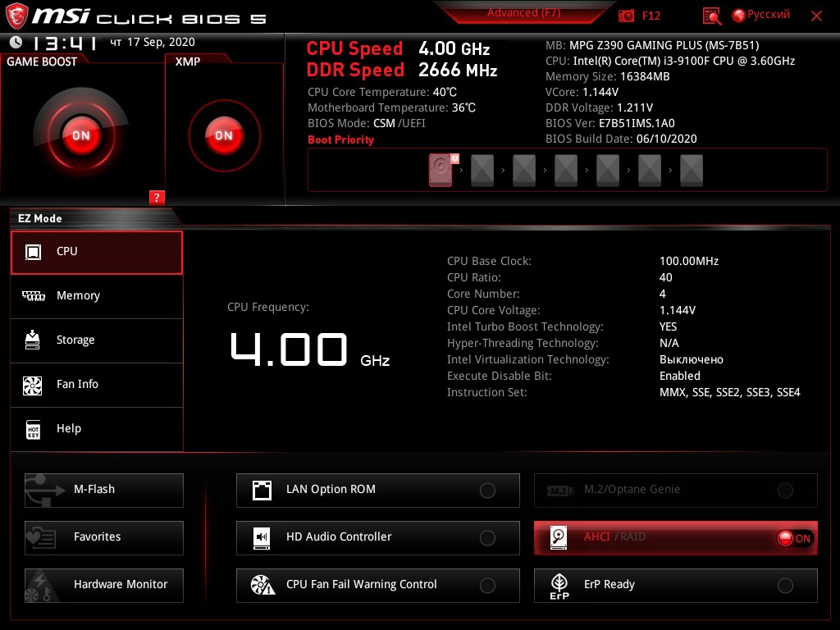
Task: Select the sixth boot priority slot
Action: coord(650,171)
